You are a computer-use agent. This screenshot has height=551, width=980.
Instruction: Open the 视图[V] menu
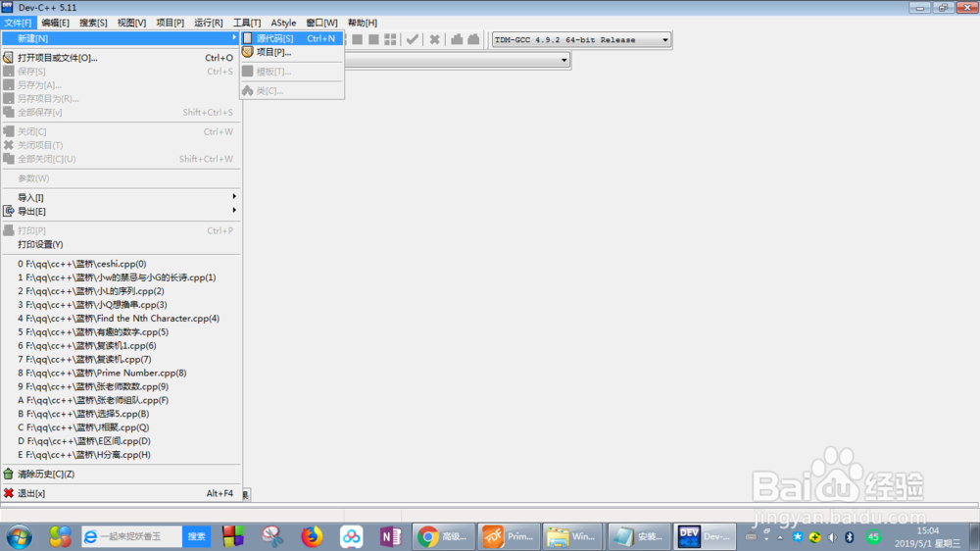pos(132,23)
